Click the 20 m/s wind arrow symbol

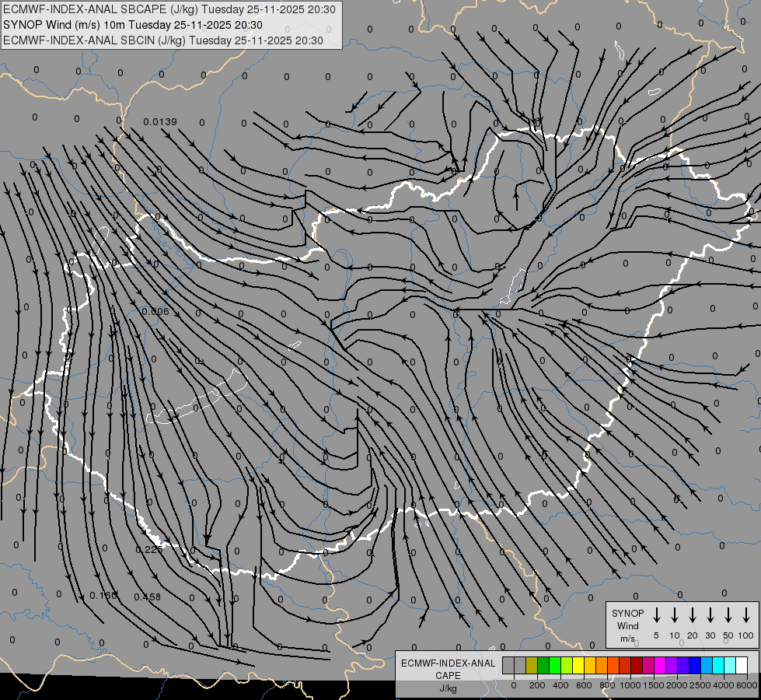point(693,615)
